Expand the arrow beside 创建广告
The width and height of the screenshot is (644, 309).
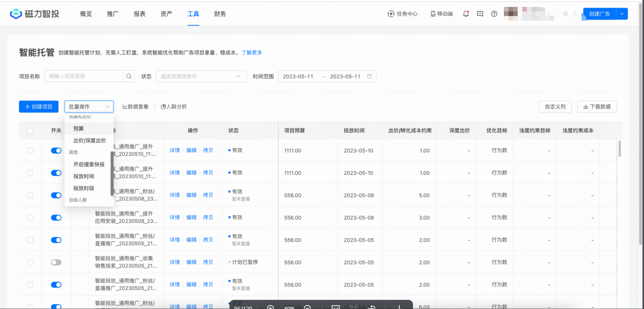(x=622, y=14)
